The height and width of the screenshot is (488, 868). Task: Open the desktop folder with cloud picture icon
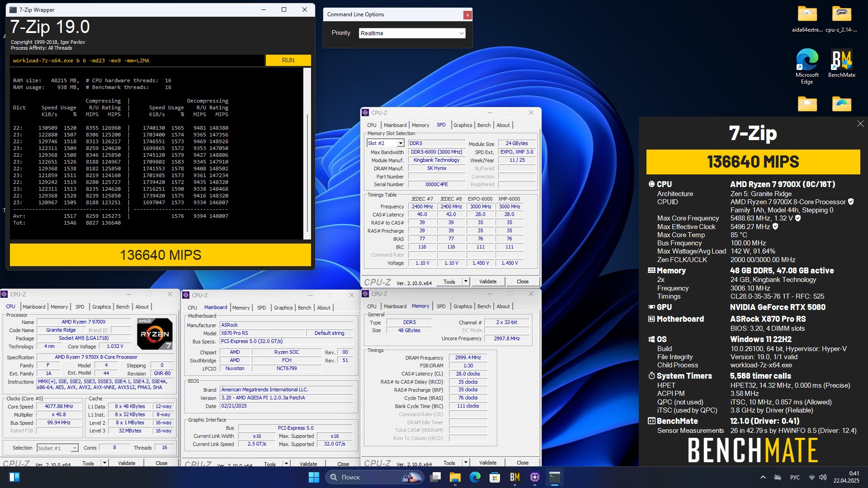coord(841,104)
